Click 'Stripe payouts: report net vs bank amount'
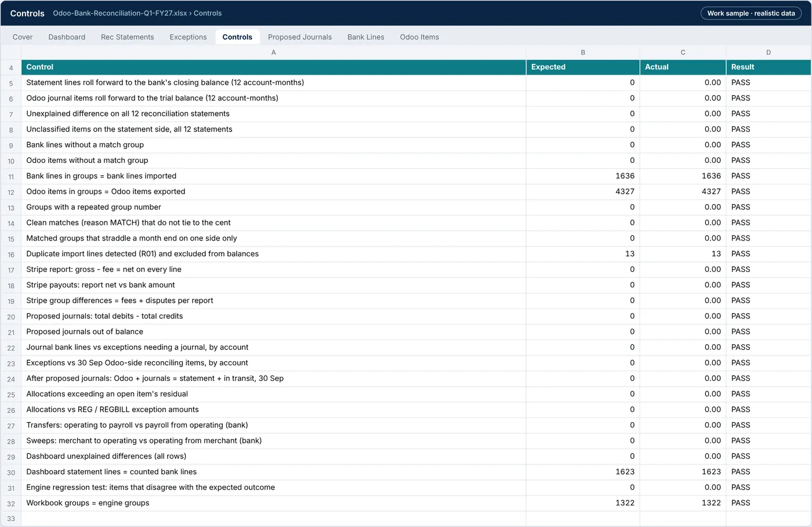 pos(274,285)
